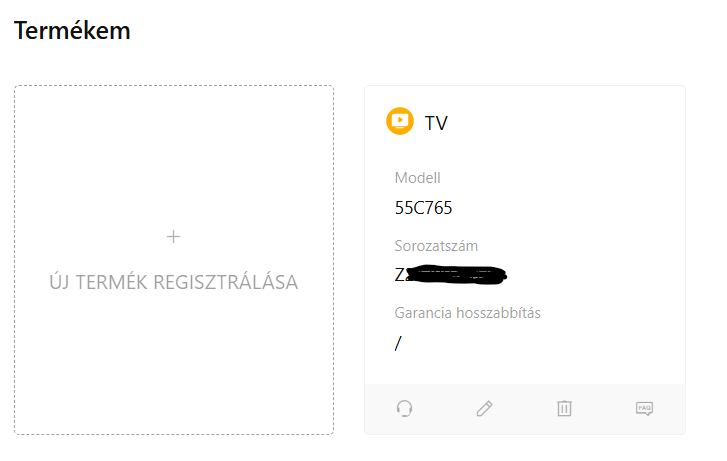Click the slash under Garancia hosszabbítás
Image resolution: width=727 pixels, height=461 pixels.
[398, 343]
